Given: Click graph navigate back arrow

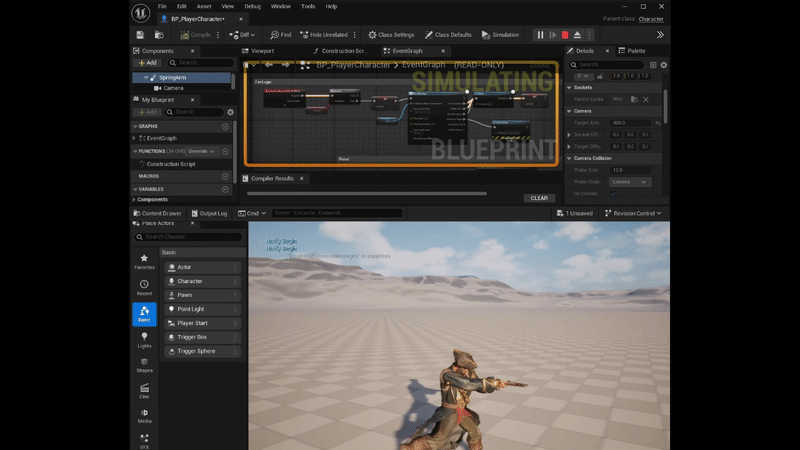Looking at the screenshot, I should click(x=269, y=65).
